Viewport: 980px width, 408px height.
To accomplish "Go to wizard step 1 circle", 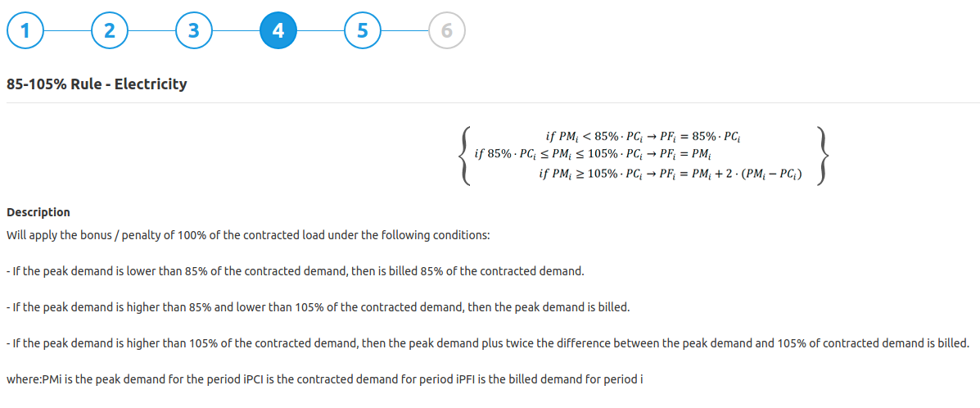I will 25,30.
